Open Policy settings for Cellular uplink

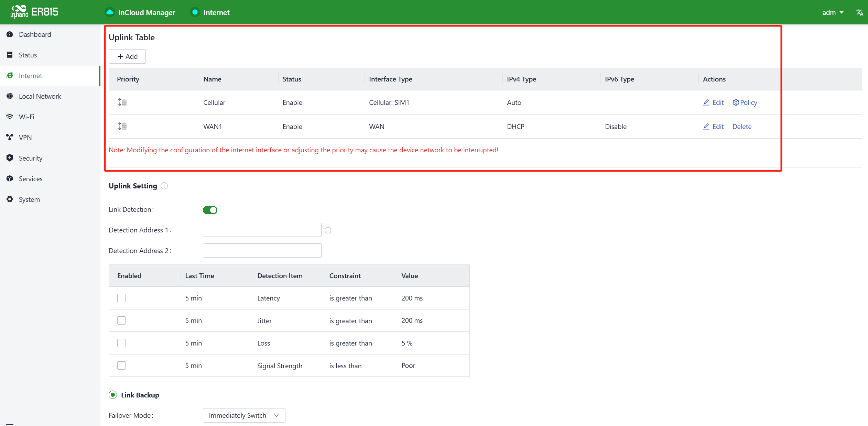[745, 102]
